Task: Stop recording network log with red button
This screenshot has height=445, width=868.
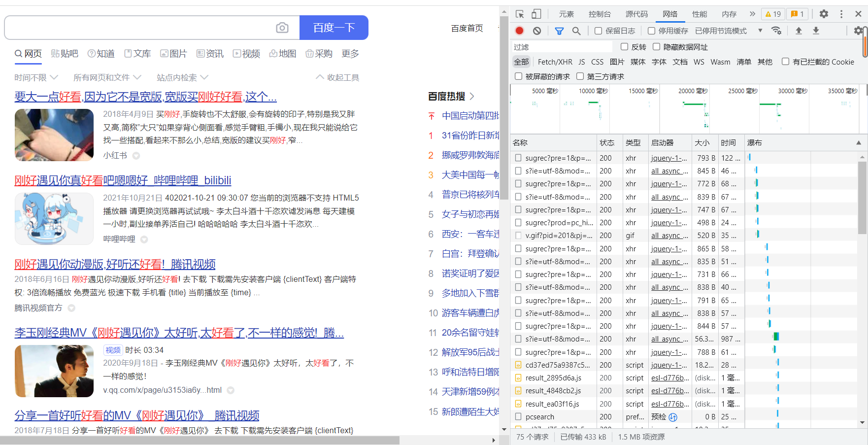Action: click(x=519, y=31)
